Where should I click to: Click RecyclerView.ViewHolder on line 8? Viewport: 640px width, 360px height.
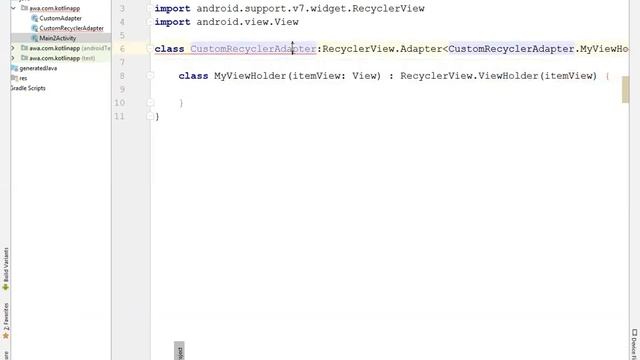469,76
